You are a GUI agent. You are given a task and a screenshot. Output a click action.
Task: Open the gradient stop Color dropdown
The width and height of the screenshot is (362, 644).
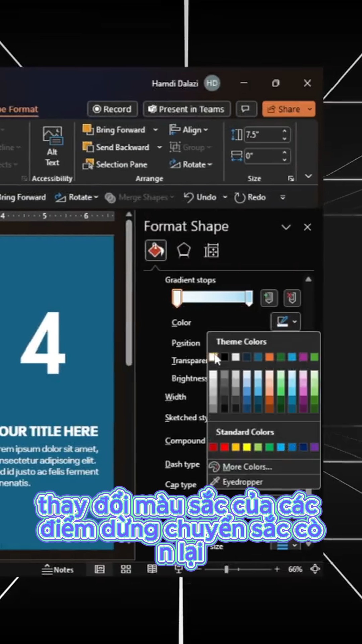pyautogui.click(x=286, y=322)
